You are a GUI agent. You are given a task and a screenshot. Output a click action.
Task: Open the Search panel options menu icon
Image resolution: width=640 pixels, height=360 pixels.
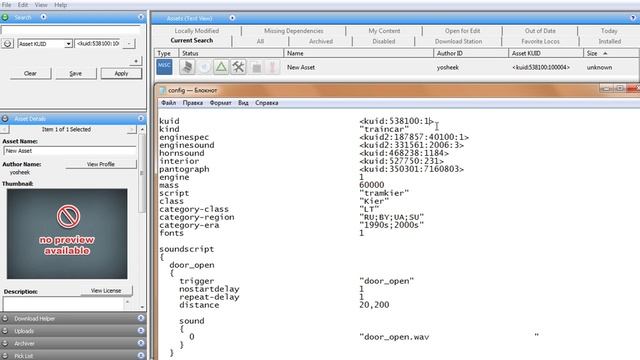43,17
